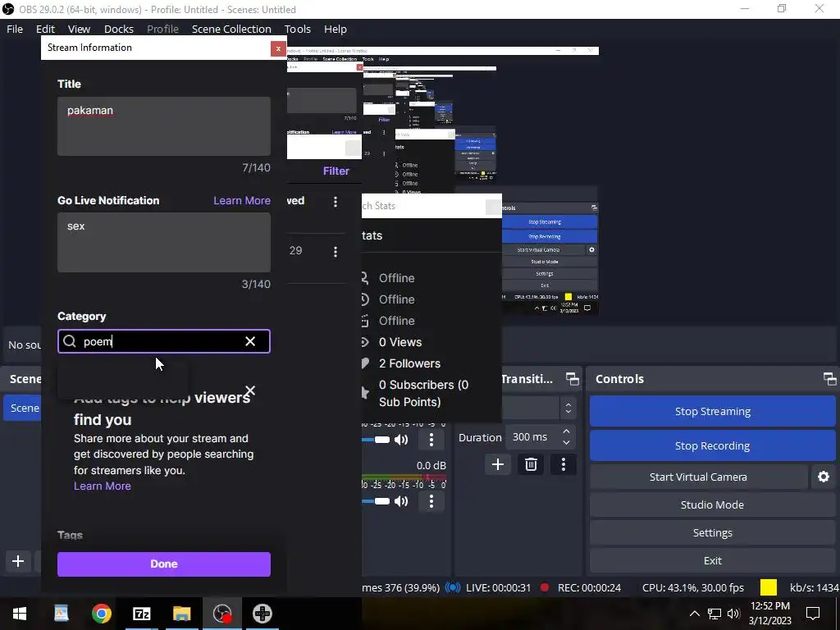The image size is (840, 630).
Task: Click Stop Recording
Action: coord(713,445)
